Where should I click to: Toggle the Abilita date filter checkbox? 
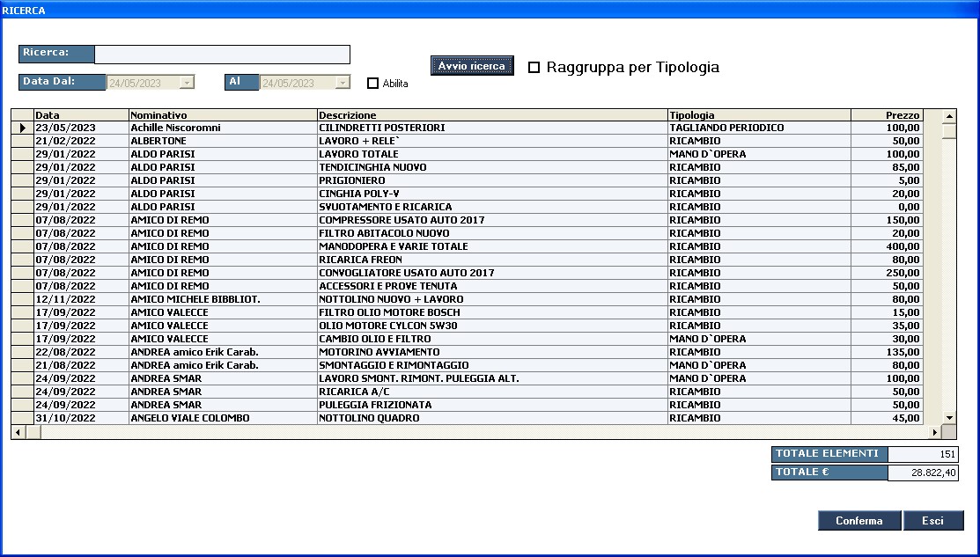[372, 84]
